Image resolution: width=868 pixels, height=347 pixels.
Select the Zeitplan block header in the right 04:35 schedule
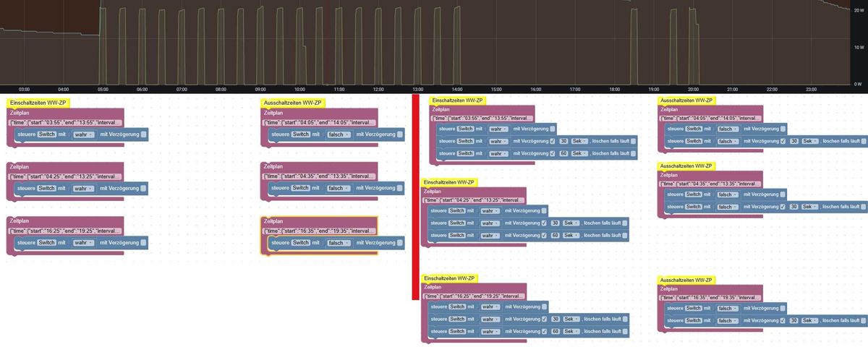click(671, 175)
